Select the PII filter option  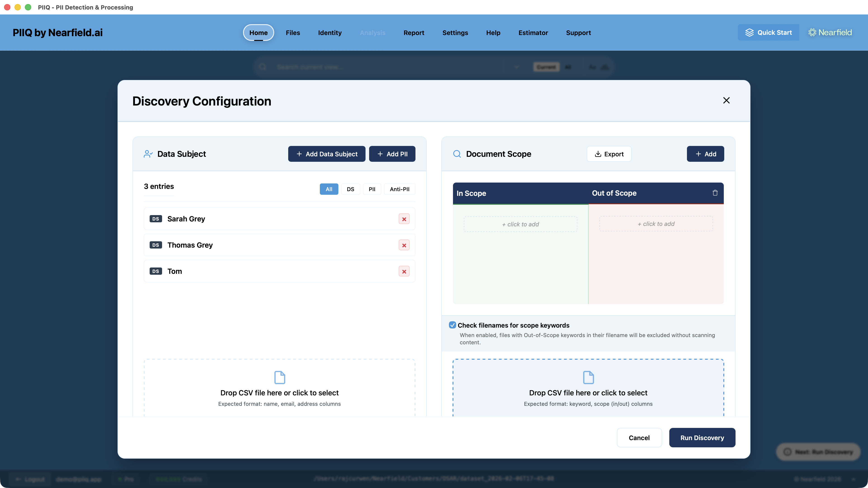[x=372, y=189]
